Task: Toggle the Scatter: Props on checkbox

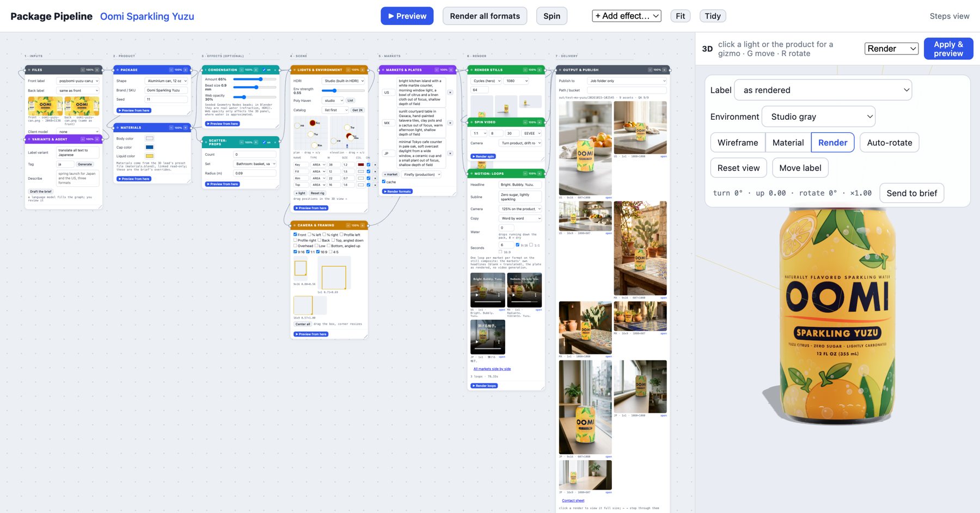Action: click(x=264, y=142)
